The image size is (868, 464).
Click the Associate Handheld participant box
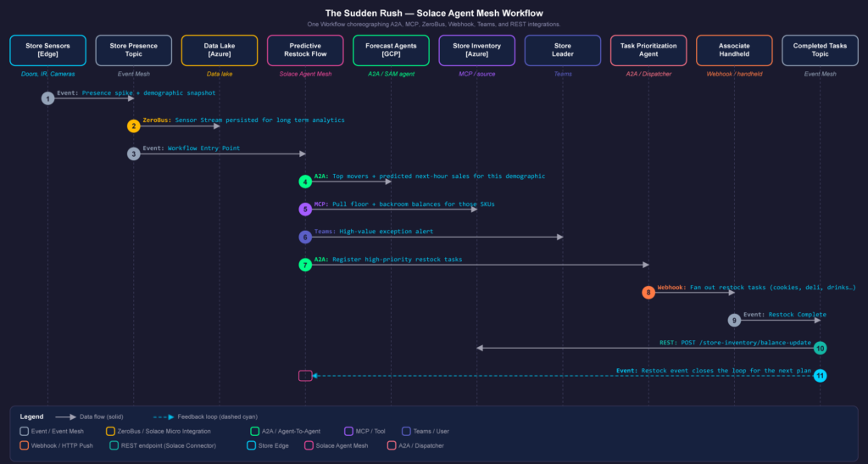734,50
